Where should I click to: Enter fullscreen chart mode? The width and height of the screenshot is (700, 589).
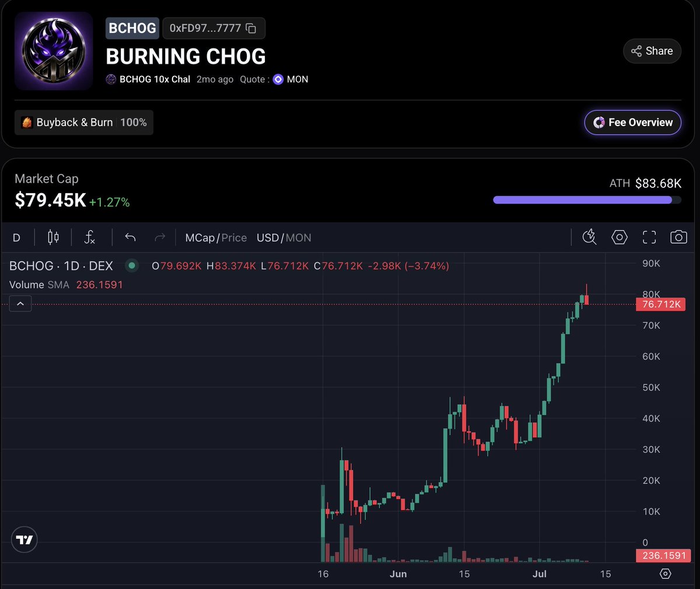point(649,237)
